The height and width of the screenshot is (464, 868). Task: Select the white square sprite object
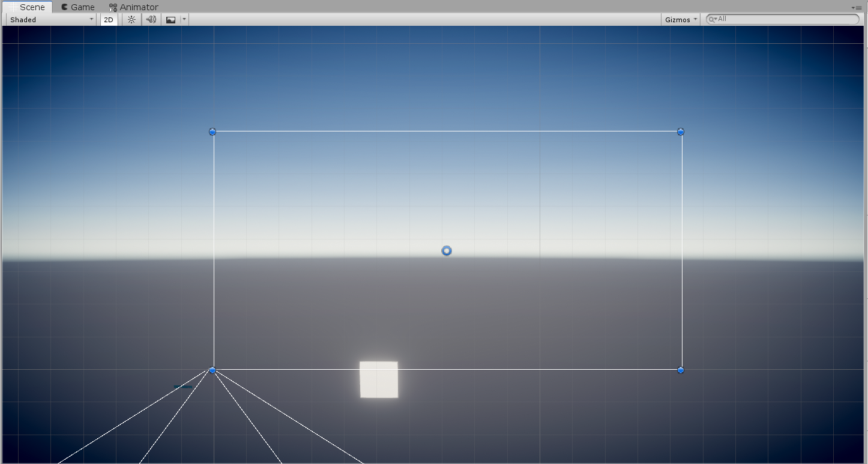[379, 379]
